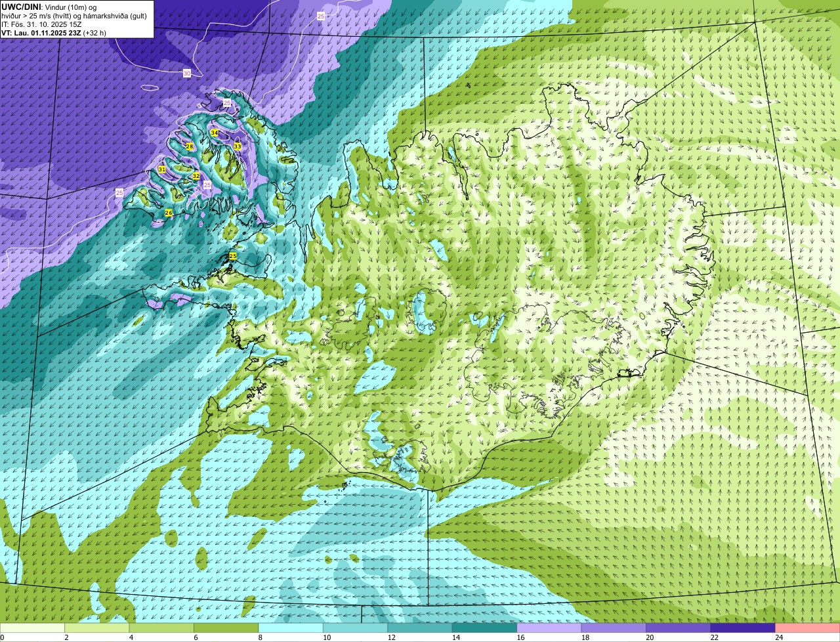Click the yellow gust label 28

(190, 146)
